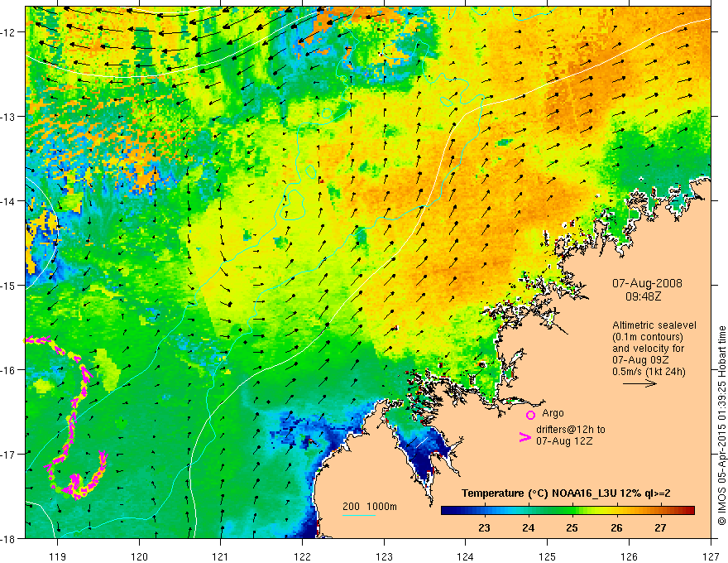Image resolution: width=728 pixels, height=563 pixels.
Task: Click the 126 longitude axis label
Action: coord(629,556)
